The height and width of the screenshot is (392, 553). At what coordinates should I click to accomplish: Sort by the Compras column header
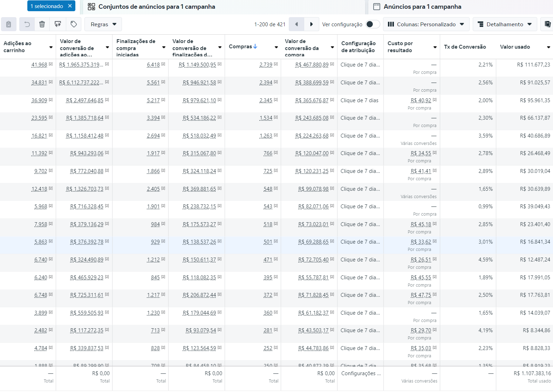(240, 47)
